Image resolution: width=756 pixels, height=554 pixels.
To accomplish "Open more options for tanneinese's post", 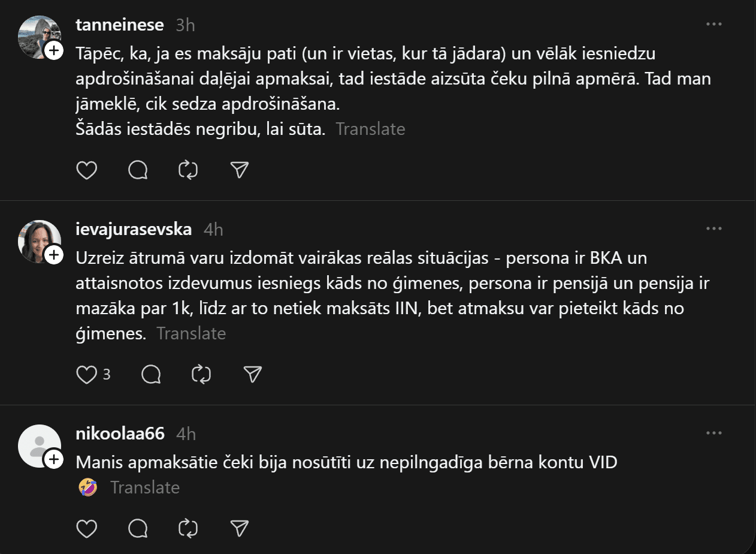I will click(x=714, y=25).
